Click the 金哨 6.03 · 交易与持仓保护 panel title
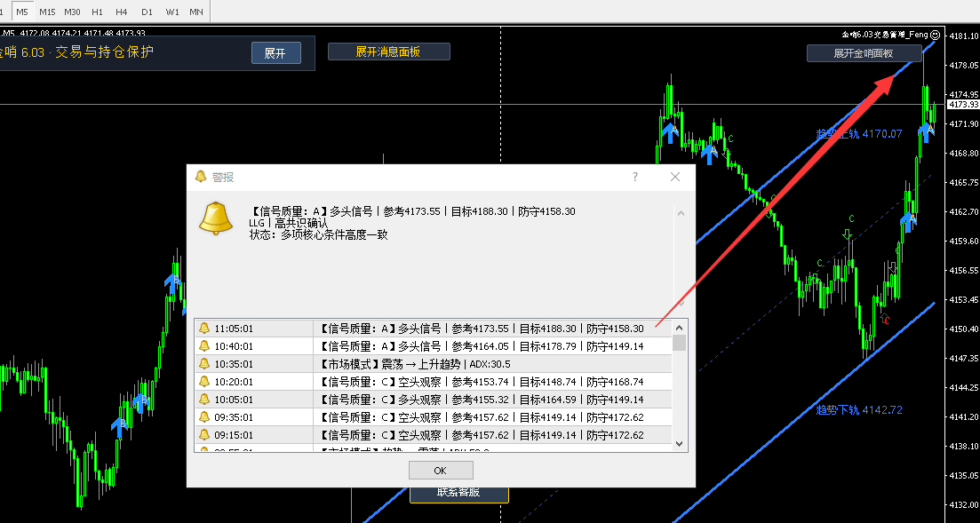This screenshot has width=980, height=523. click(77, 52)
